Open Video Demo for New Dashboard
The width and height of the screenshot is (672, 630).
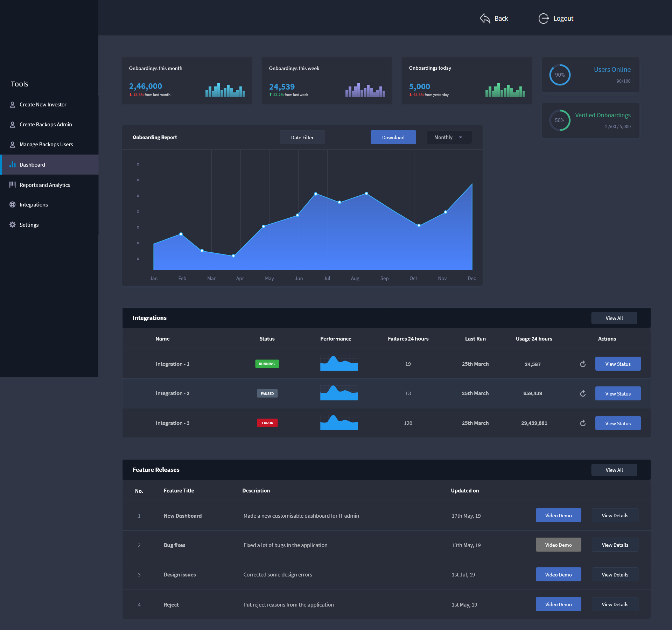point(558,516)
